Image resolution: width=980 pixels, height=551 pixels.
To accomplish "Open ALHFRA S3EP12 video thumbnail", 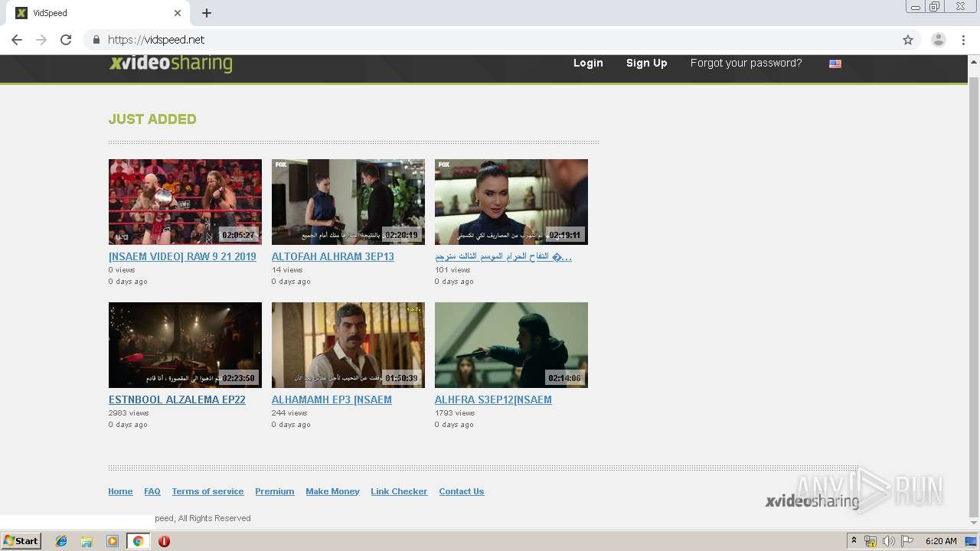I will click(511, 345).
